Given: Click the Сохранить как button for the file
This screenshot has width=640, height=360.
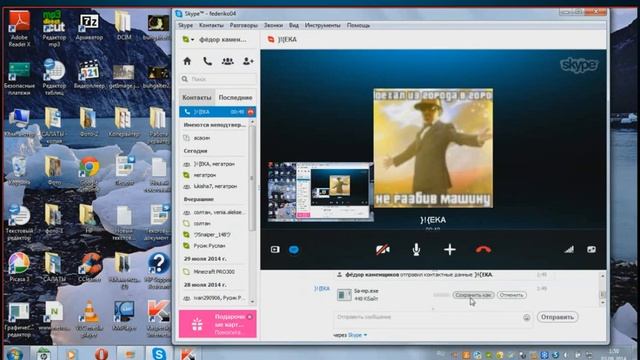Looking at the screenshot, I should coord(473,295).
